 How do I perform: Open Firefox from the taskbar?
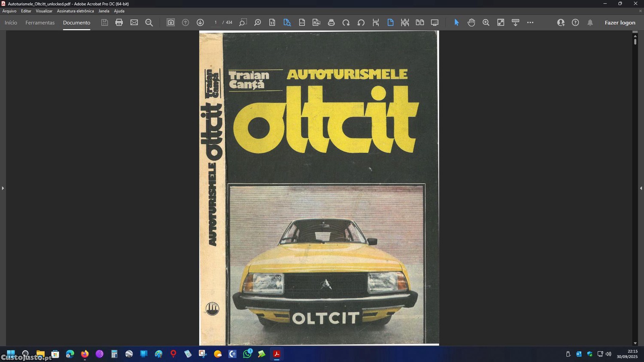click(x=85, y=354)
